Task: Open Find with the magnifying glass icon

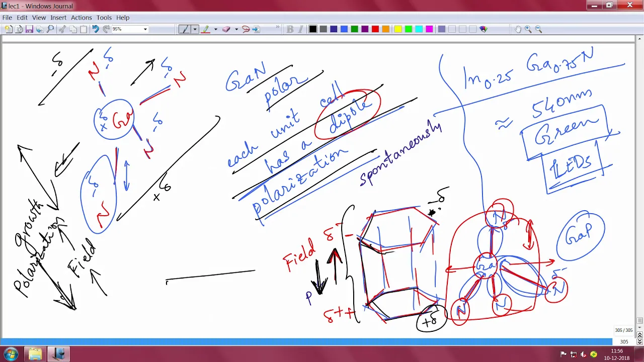Action: (x=50, y=29)
